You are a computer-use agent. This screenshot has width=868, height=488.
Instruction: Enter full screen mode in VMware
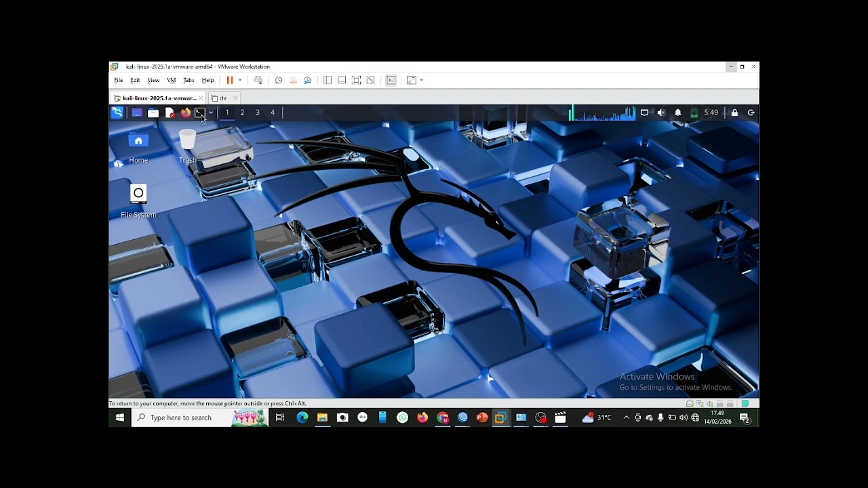click(x=357, y=80)
